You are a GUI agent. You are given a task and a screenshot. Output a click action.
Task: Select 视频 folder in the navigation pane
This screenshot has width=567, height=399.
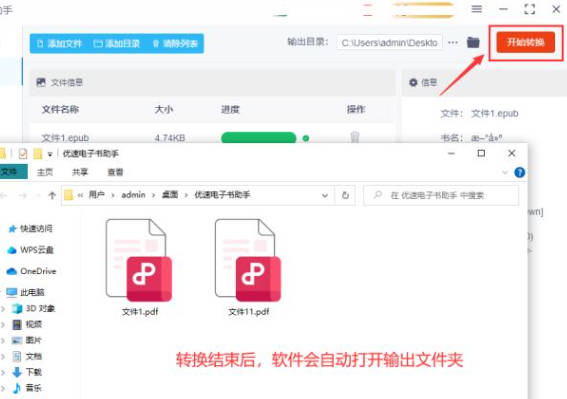[x=27, y=324]
